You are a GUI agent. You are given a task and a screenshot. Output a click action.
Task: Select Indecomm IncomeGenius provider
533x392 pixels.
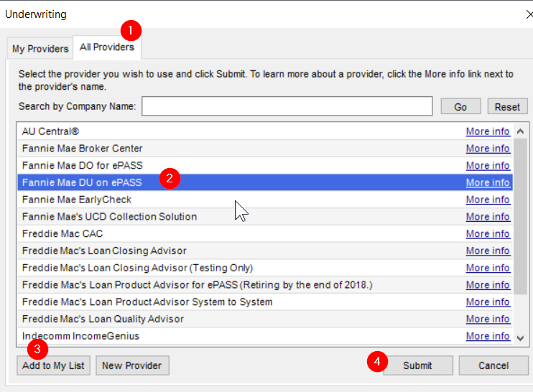coord(265,336)
